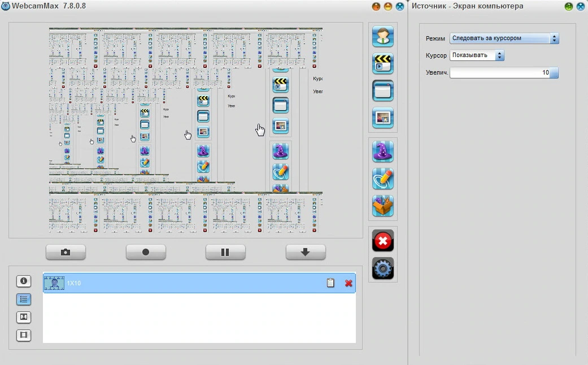Select the doodle pencil drawing tool
The height and width of the screenshot is (365, 588).
[383, 179]
